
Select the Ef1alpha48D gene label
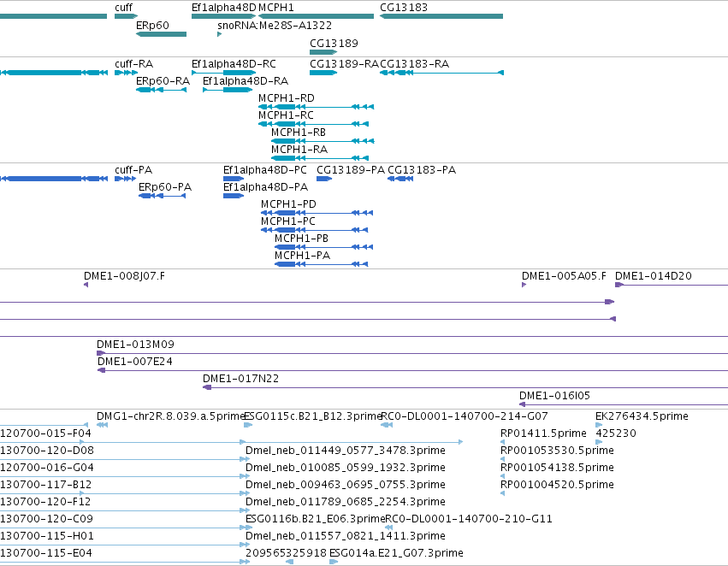224,8
